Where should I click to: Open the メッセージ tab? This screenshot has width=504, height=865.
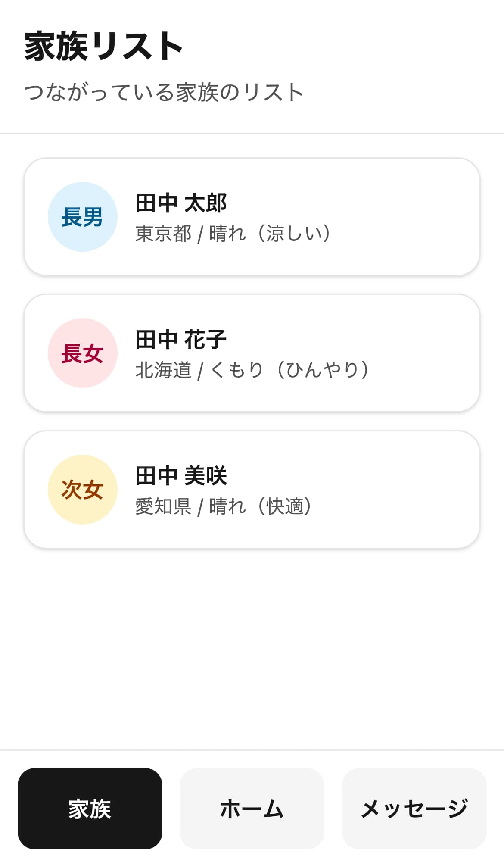point(414,809)
